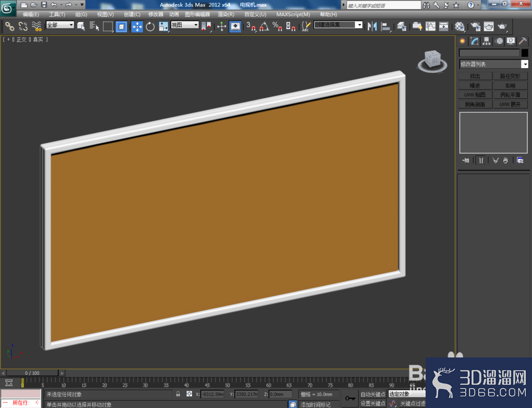The height and width of the screenshot is (408, 532).
Task: Toggle the 3D Snaps button
Action: (x=251, y=27)
